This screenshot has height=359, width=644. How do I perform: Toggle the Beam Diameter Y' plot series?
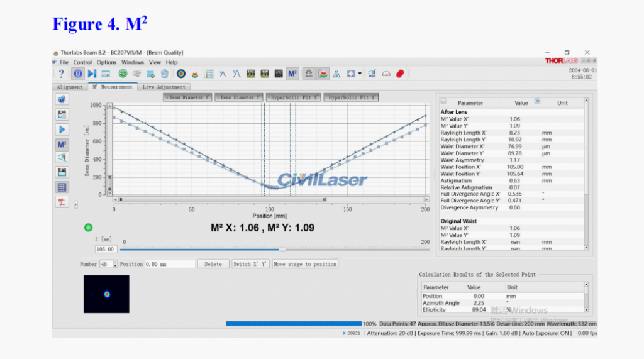tap(239, 97)
